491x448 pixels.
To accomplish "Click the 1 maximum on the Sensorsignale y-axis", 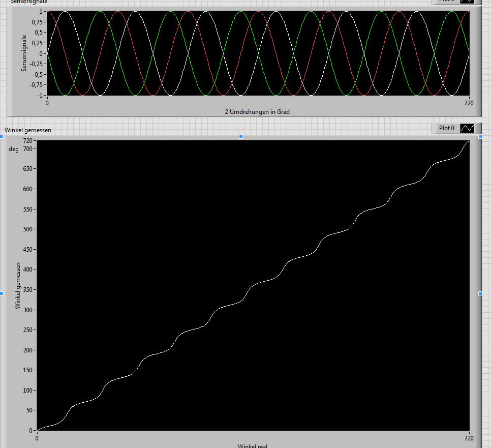I will point(41,12).
